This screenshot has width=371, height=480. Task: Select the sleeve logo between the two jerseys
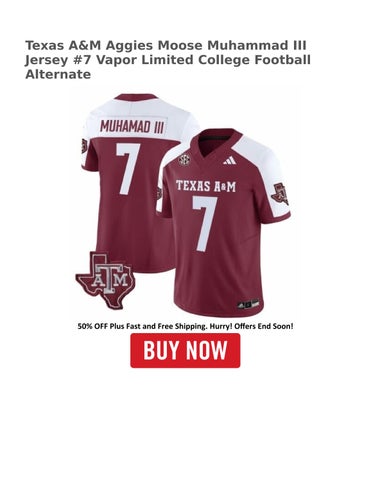click(x=159, y=193)
